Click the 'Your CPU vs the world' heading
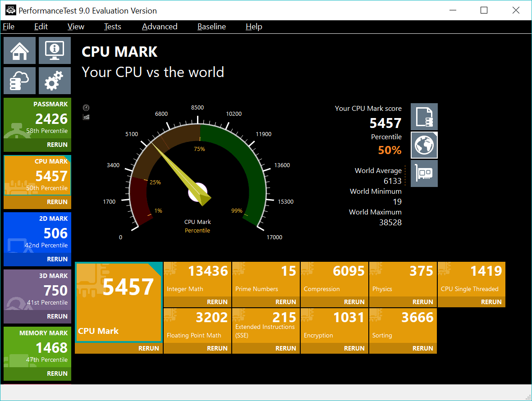The image size is (532, 401). (x=153, y=72)
